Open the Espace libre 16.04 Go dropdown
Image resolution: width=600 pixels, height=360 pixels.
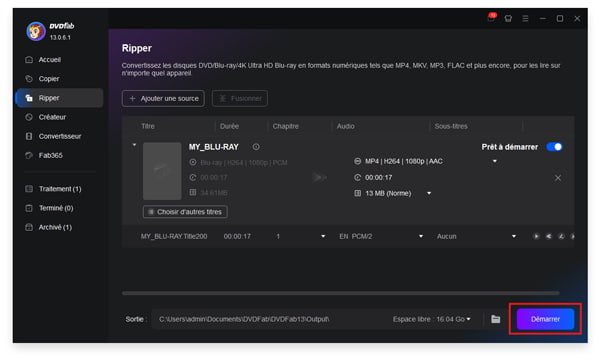point(432,319)
